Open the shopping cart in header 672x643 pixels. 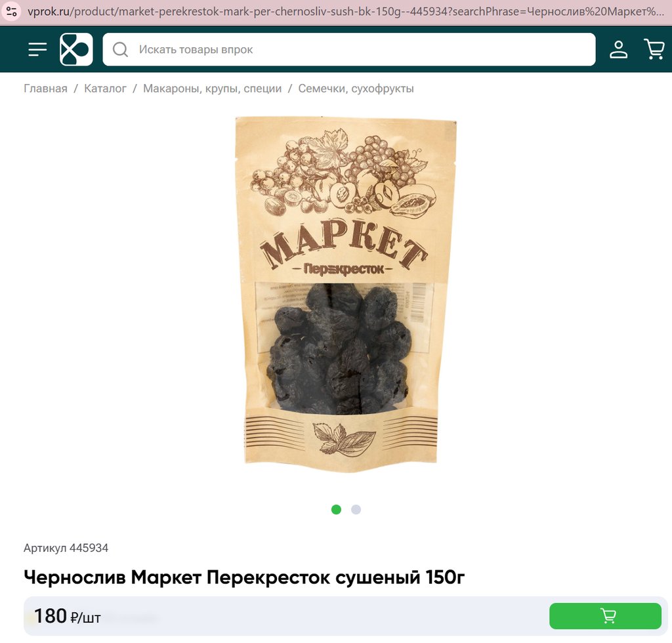[654, 49]
